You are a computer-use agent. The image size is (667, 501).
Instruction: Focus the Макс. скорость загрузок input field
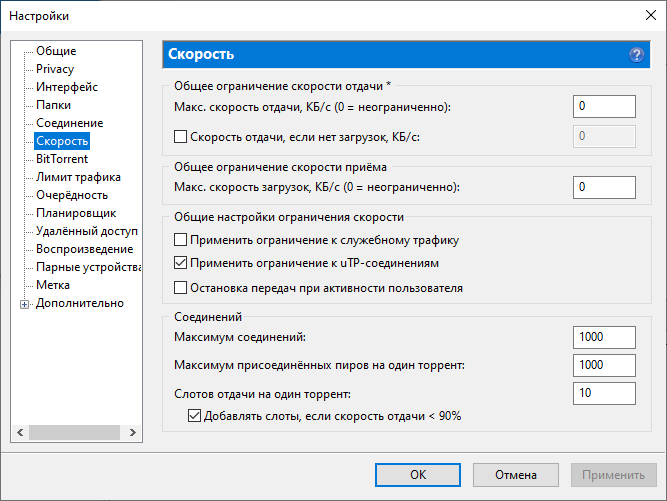604,187
